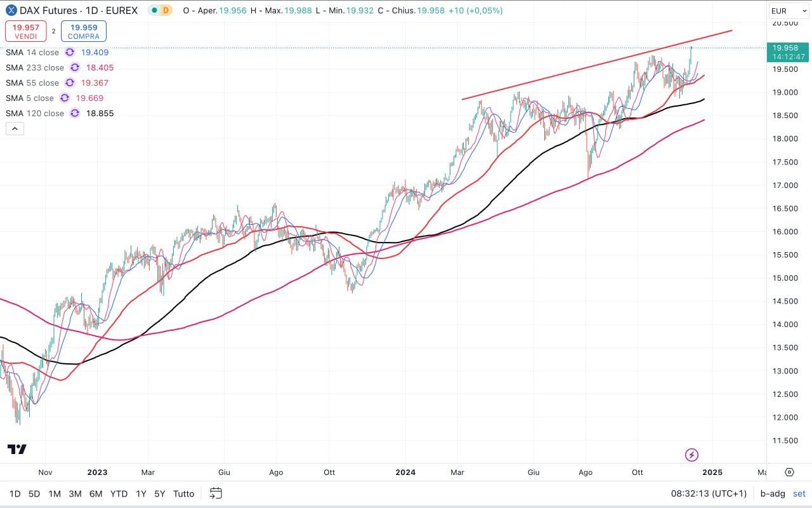The image size is (812, 508).
Task: Select the 1D date range
Action: (15, 493)
